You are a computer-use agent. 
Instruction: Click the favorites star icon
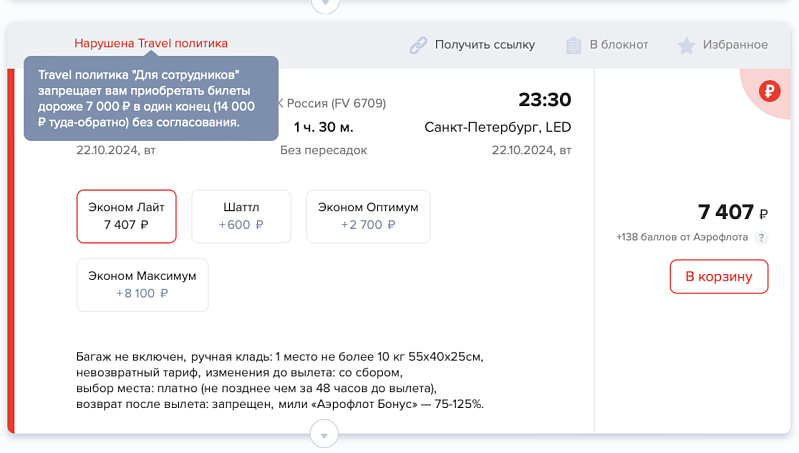click(x=686, y=45)
